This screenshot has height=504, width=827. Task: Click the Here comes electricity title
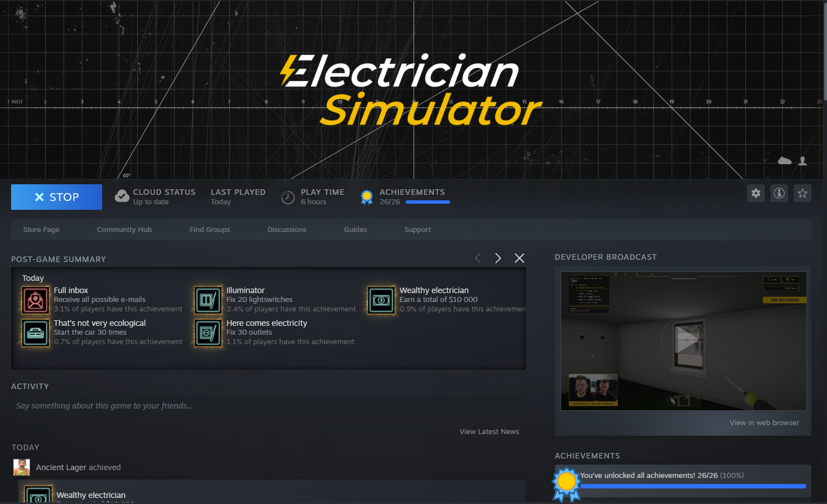click(x=267, y=323)
